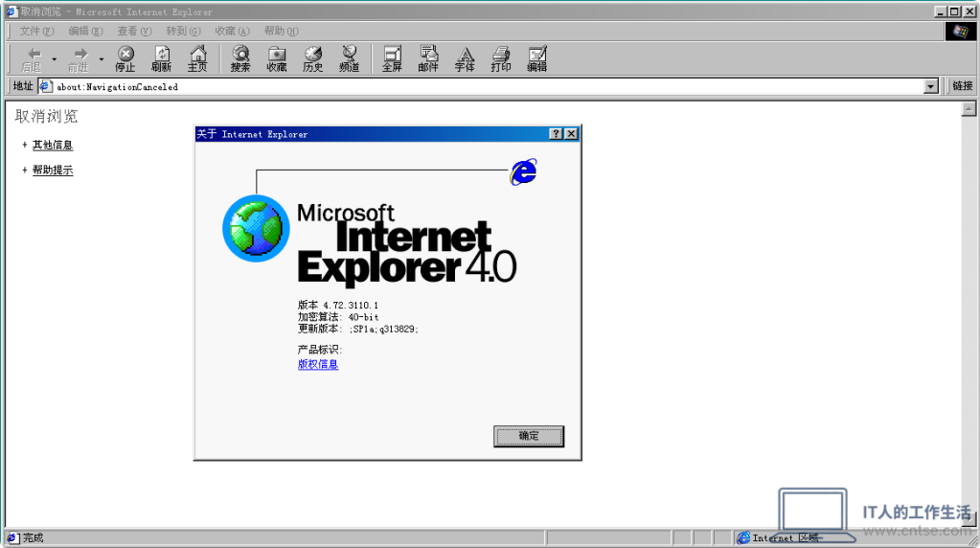Expand the 其他信息 section

click(53, 145)
